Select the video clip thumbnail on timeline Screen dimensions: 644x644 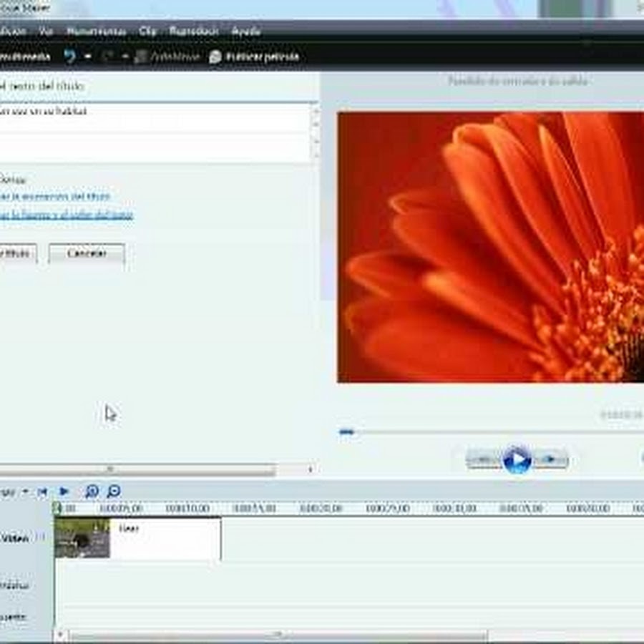[x=82, y=538]
